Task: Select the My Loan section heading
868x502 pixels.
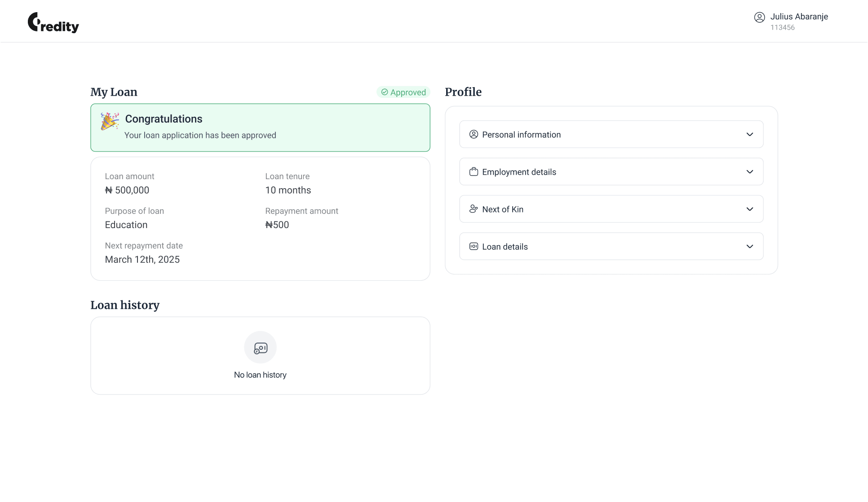Action: pyautogui.click(x=114, y=92)
